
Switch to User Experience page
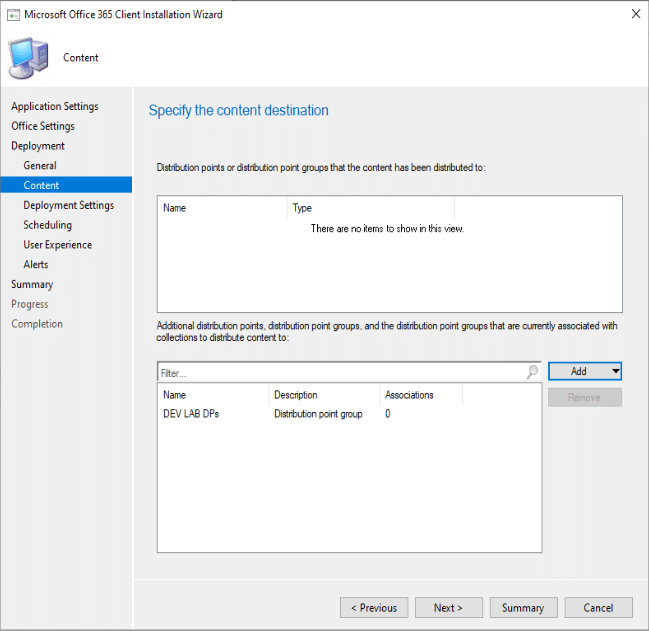point(57,245)
